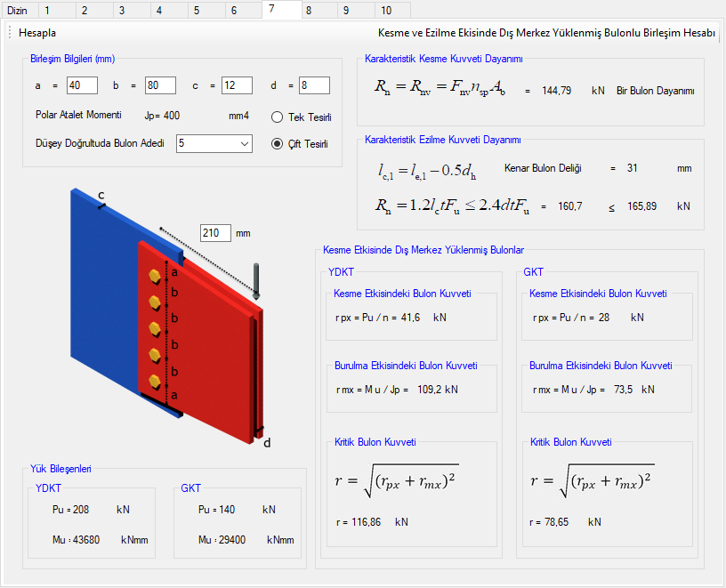Screen dimensions: 726x588
Task: Open tab 1
Action: pyautogui.click(x=57, y=10)
